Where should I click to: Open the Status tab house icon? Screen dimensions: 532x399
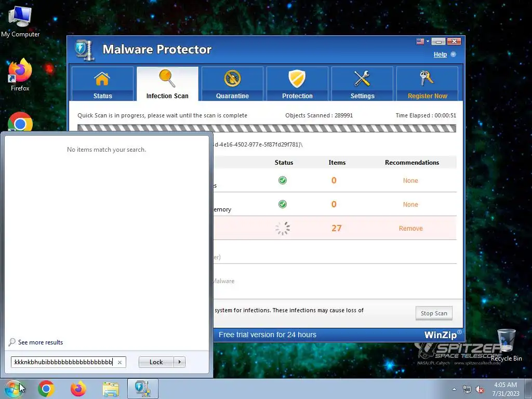pos(102,79)
